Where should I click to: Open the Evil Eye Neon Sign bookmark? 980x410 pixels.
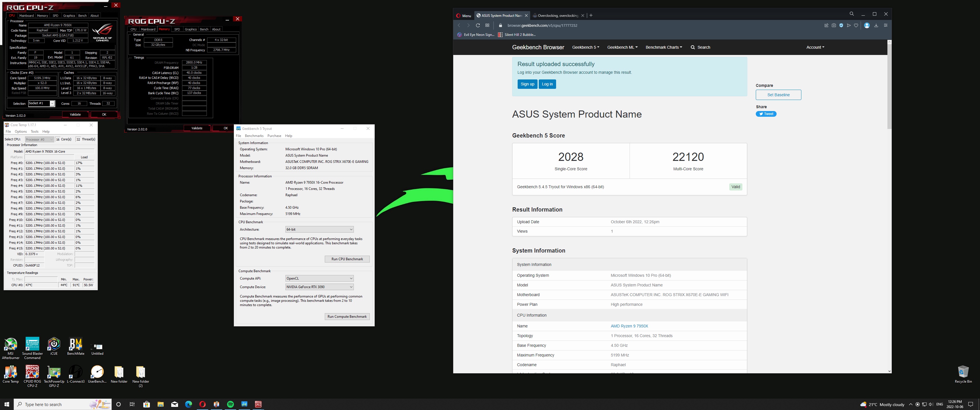pos(475,35)
